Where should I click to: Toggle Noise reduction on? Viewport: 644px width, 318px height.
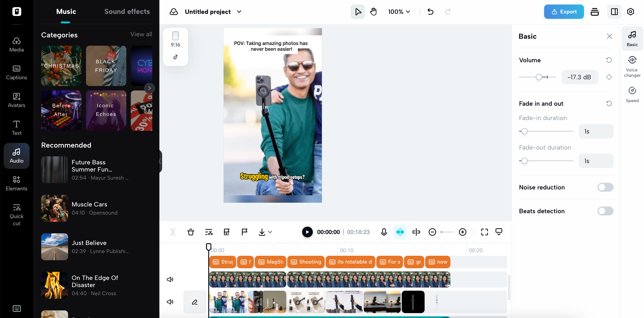click(605, 187)
